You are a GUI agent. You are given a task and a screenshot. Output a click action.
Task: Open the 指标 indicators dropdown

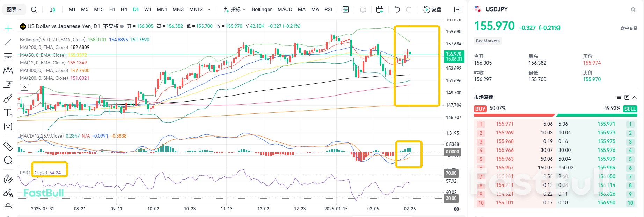click(x=235, y=9)
